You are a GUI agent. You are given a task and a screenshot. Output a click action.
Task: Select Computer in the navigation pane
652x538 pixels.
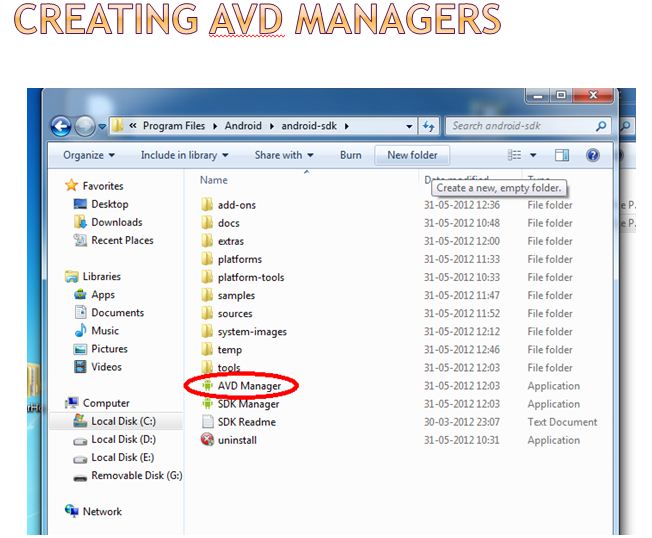(x=106, y=403)
